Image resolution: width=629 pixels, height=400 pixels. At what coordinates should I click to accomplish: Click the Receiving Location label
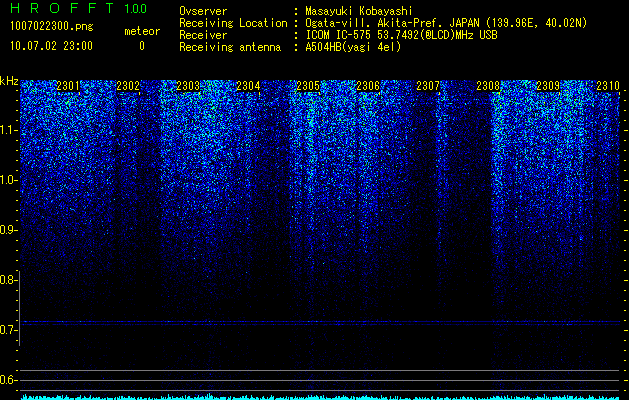click(233, 23)
